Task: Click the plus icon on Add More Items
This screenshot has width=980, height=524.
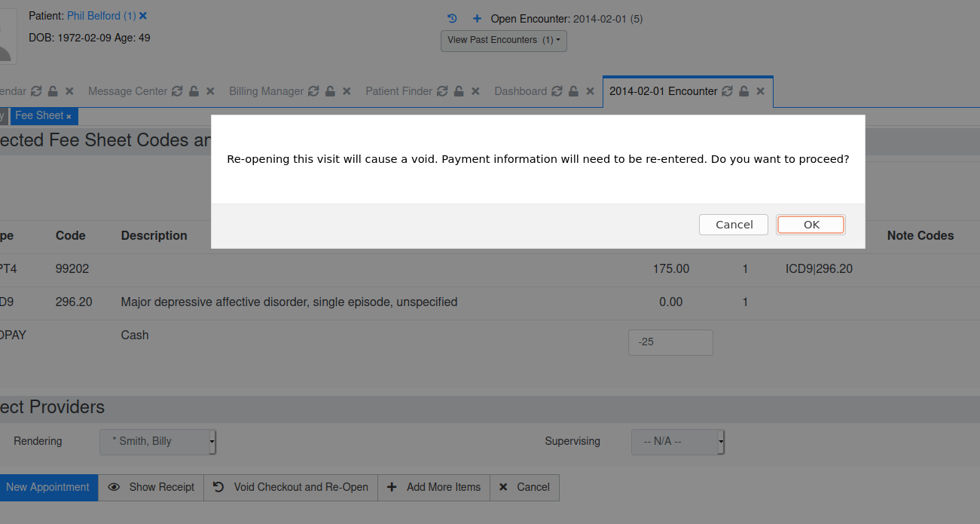Action: coord(392,487)
